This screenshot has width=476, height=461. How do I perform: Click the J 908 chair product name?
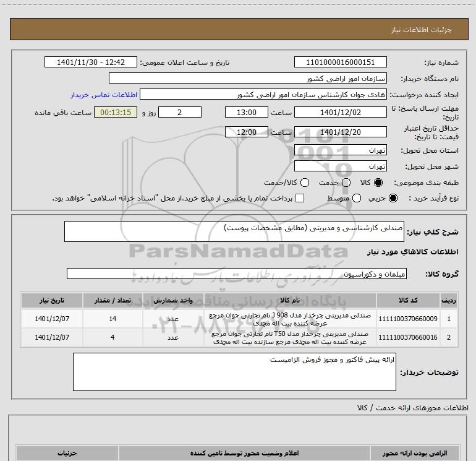(x=290, y=319)
